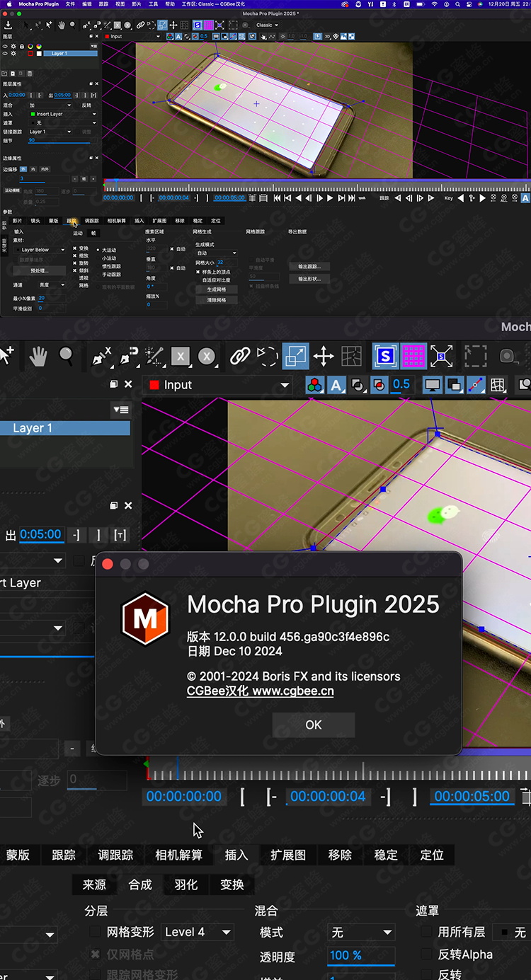Switch to the 羽化 sub-tab
The height and width of the screenshot is (980, 531).
pyautogui.click(x=186, y=884)
